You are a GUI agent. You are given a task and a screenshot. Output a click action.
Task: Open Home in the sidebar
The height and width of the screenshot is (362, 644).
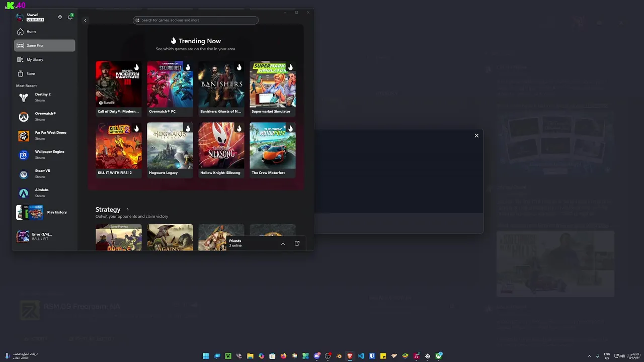click(45, 32)
